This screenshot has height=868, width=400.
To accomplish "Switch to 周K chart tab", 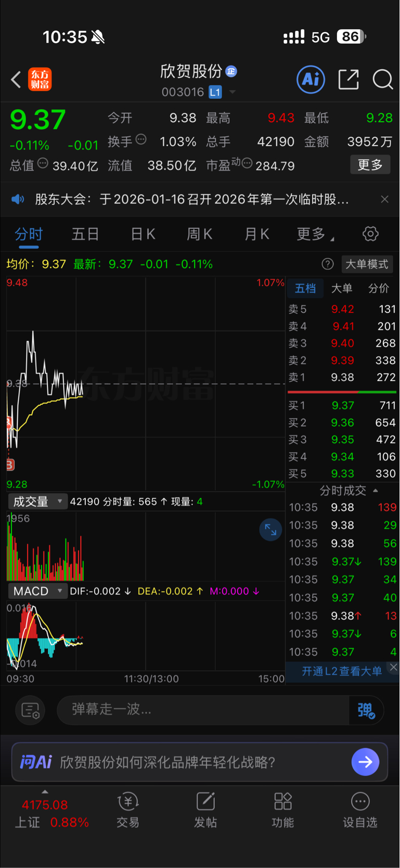I will pos(200,234).
